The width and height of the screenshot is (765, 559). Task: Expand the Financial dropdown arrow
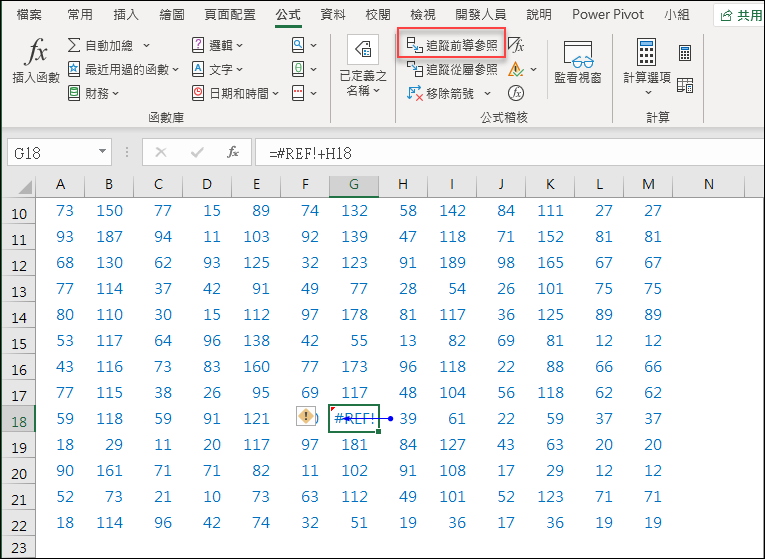pyautogui.click(x=115, y=94)
